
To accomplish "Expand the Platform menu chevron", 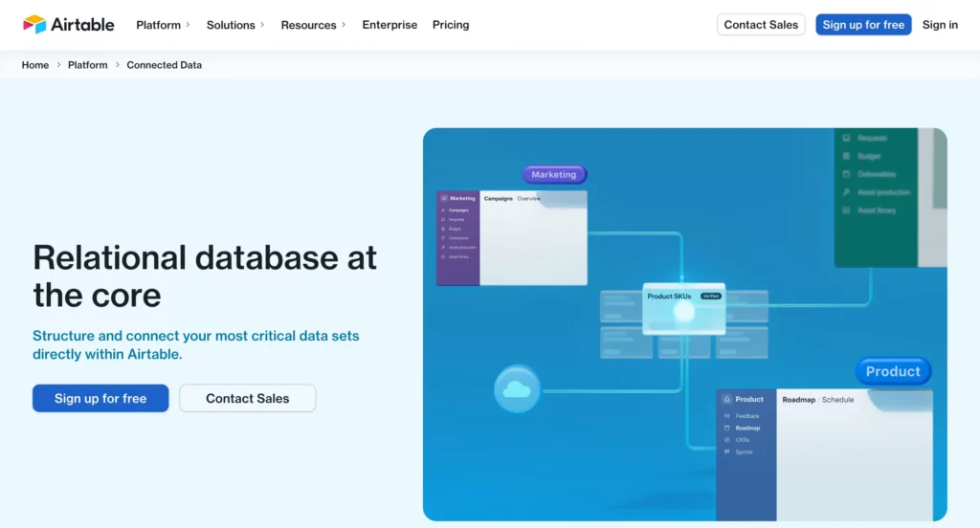I will point(188,25).
